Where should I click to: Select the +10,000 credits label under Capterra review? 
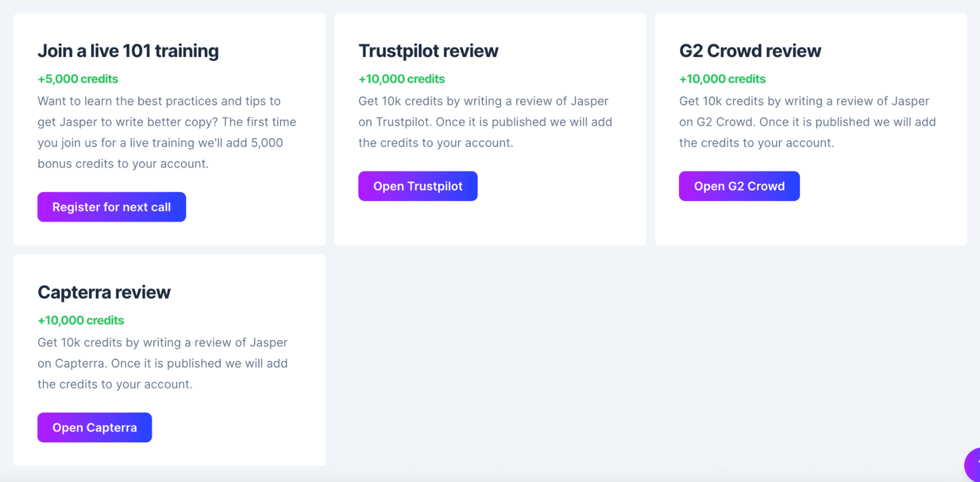[x=80, y=320]
